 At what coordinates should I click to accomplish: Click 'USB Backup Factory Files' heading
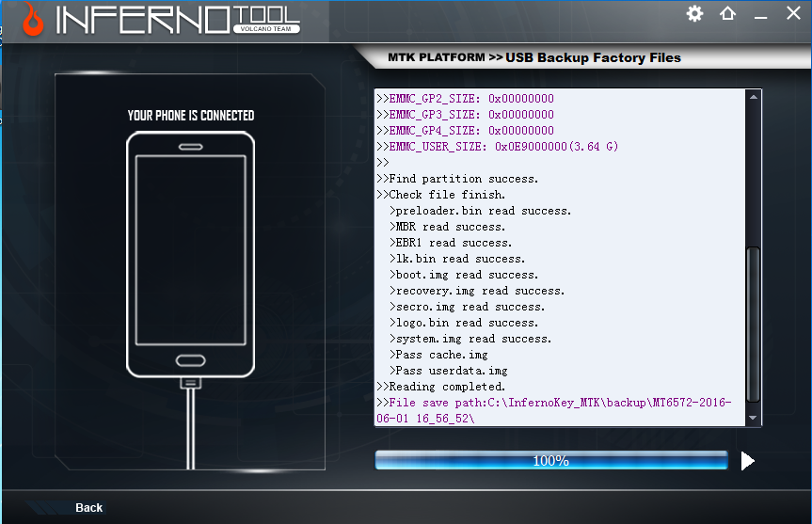point(593,57)
